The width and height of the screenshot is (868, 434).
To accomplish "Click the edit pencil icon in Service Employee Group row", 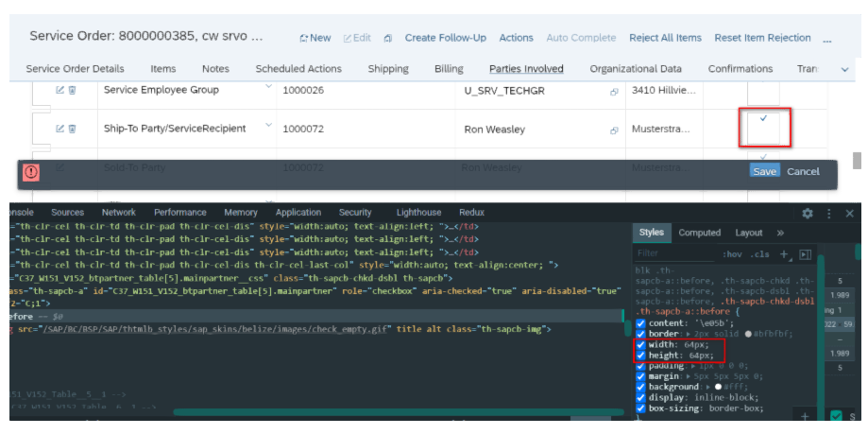I will (60, 90).
